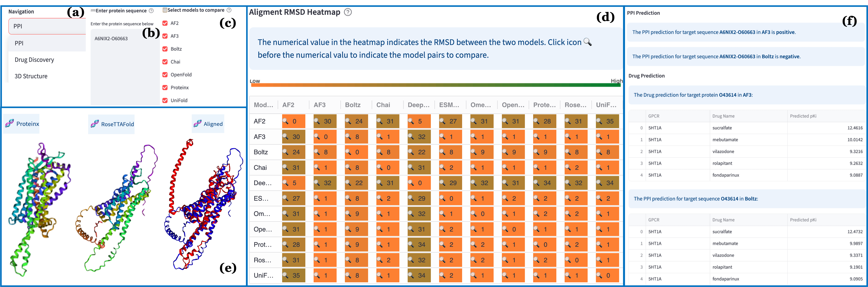868x287 pixels.
Task: Click the DNA icon beside RoseTTAFold label
Action: point(95,124)
